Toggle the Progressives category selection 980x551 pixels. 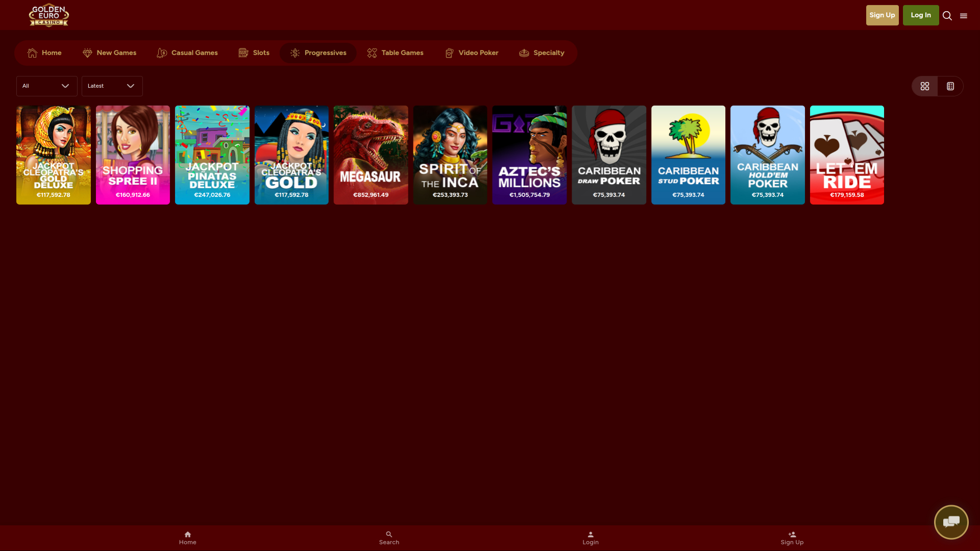(x=317, y=53)
